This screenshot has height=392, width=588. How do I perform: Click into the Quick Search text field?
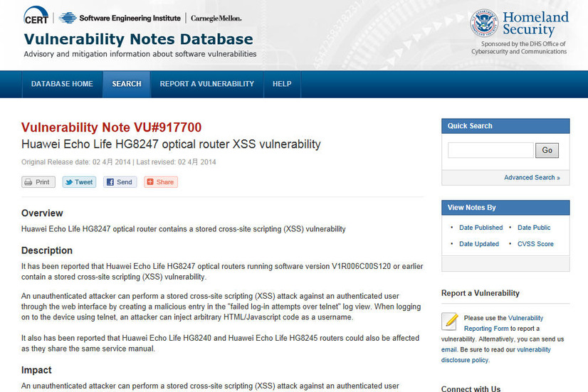point(490,150)
